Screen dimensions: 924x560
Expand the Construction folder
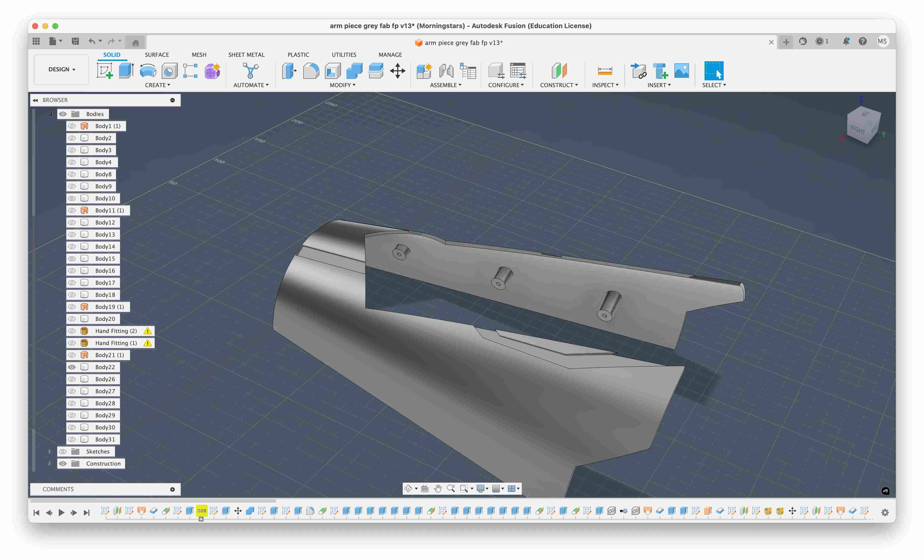pyautogui.click(x=50, y=464)
